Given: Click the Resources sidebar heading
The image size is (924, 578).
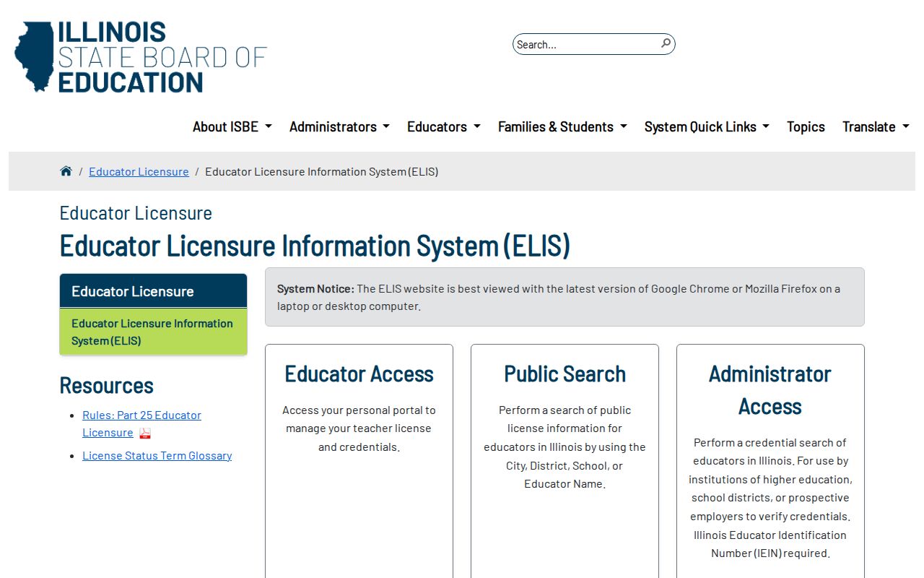Looking at the screenshot, I should coord(107,385).
